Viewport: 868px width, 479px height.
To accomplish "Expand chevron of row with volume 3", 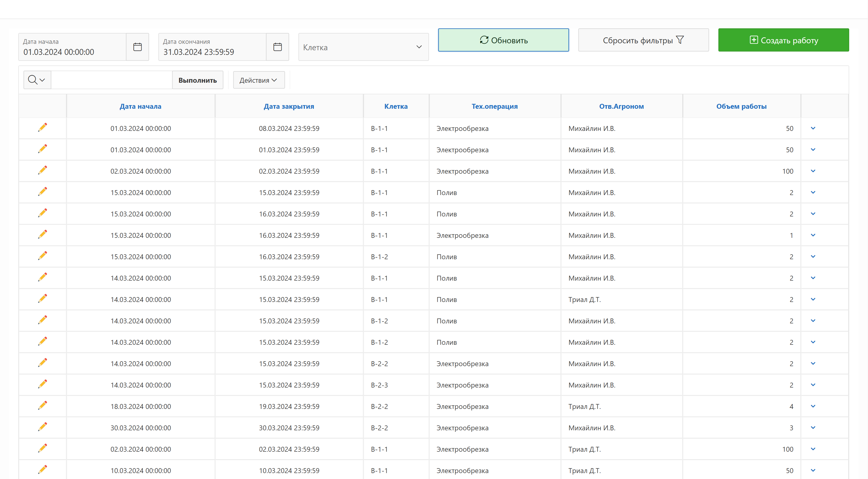I will pyautogui.click(x=813, y=428).
